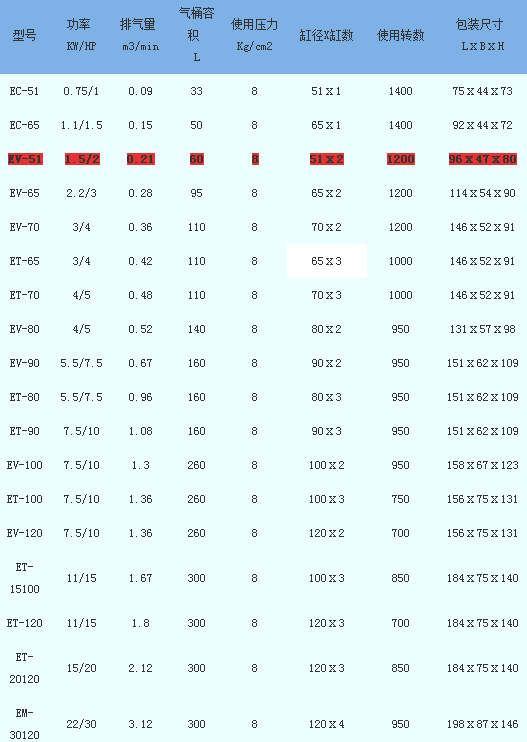Screen dimensions: 527x742
Task: Select the highlighted 1200 speed value
Action: tap(401, 159)
